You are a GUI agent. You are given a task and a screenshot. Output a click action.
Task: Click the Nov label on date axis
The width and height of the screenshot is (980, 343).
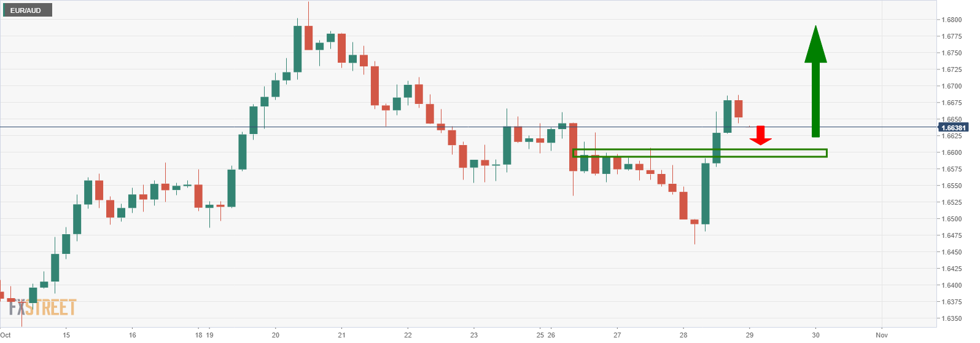coord(882,335)
